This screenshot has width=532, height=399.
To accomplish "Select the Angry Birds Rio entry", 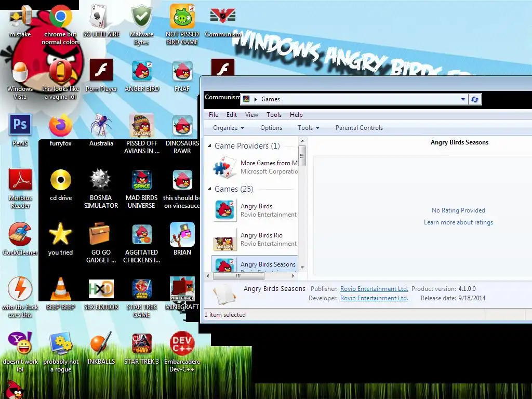I will [x=255, y=239].
